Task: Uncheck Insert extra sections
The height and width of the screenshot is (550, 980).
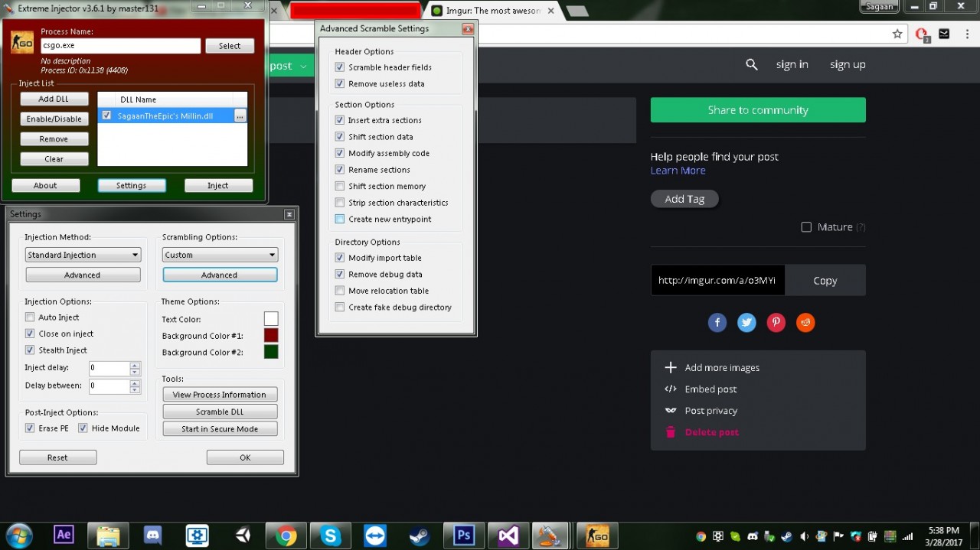Action: click(x=340, y=120)
